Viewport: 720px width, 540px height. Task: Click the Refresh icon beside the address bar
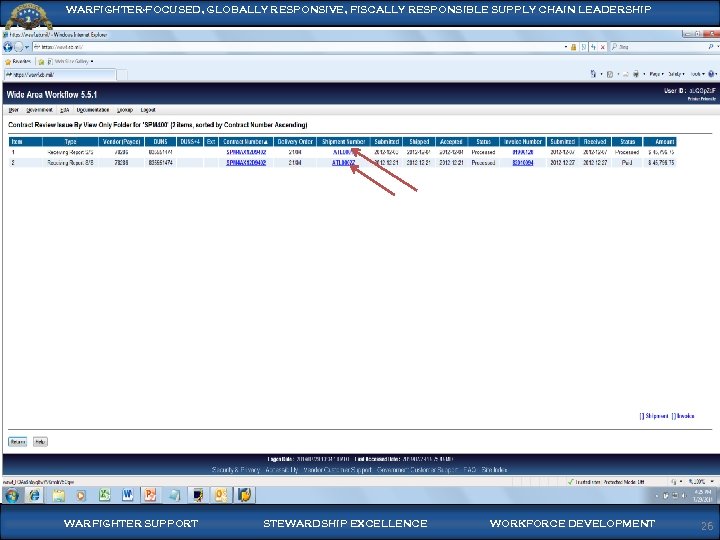593,47
